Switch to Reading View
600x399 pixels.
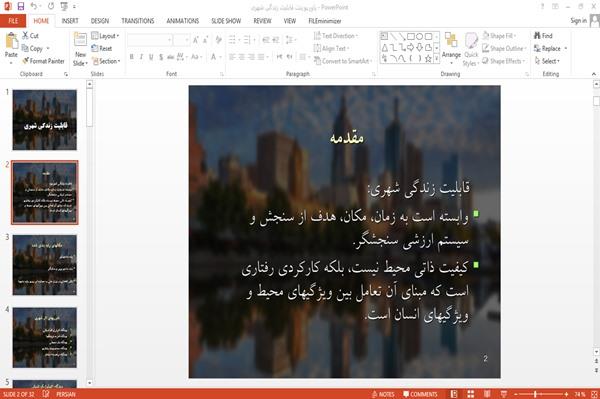[x=487, y=394]
